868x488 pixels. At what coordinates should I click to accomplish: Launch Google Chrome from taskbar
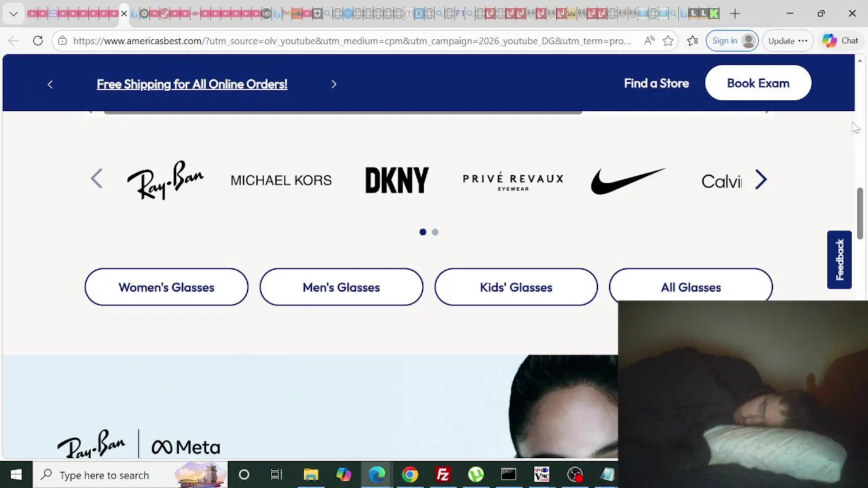tap(410, 474)
